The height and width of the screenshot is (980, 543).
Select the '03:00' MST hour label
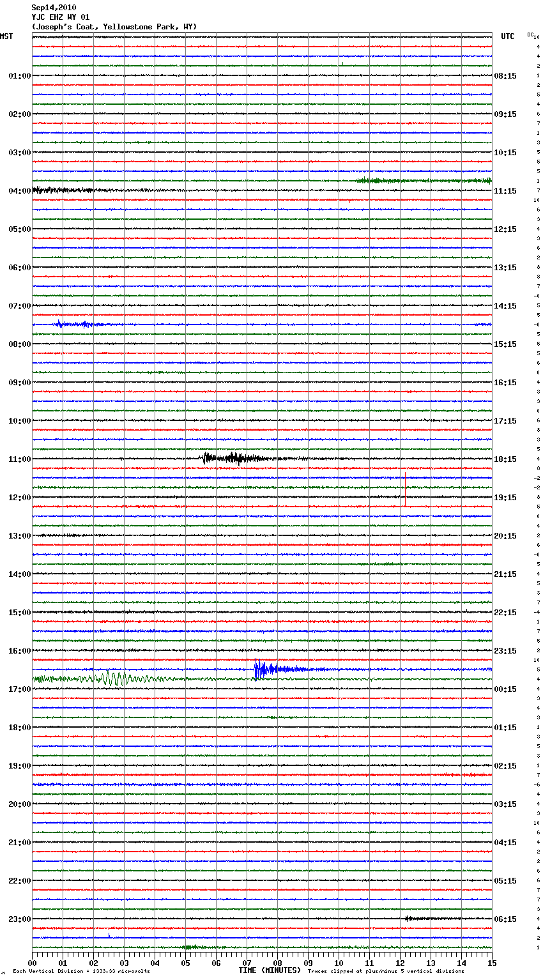(20, 153)
